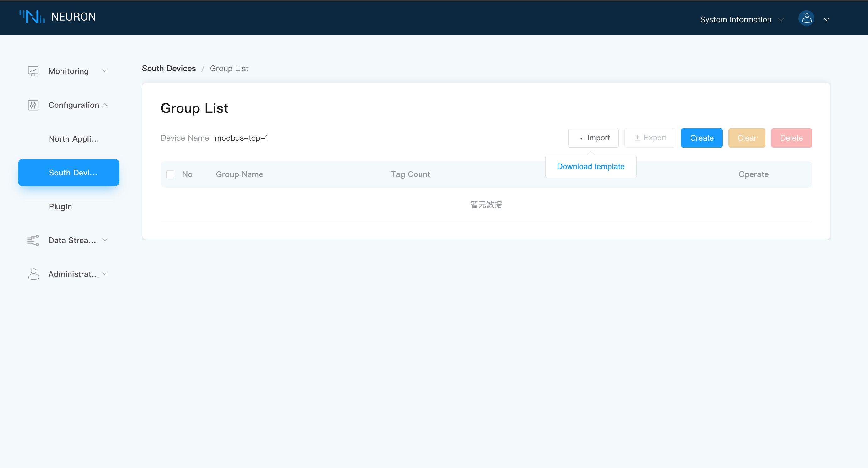The height and width of the screenshot is (468, 868).
Task: Click the upload arrow icon on Export
Action: (637, 138)
